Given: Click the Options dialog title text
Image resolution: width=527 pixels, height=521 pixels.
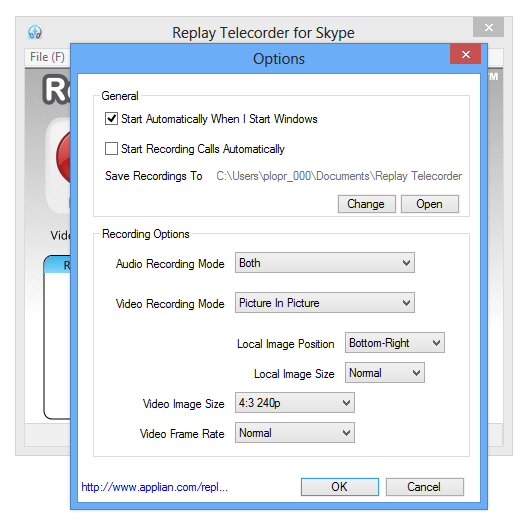Looking at the screenshot, I should [279, 59].
